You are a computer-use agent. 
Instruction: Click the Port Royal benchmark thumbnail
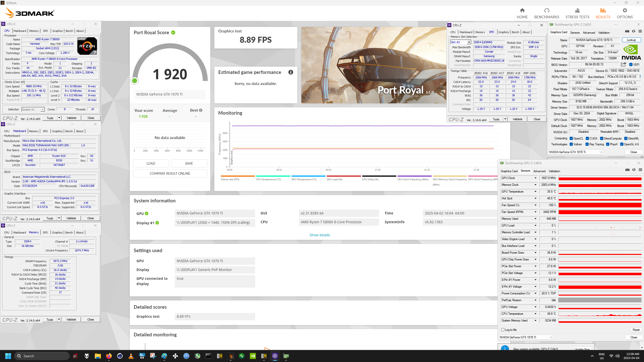(374, 65)
